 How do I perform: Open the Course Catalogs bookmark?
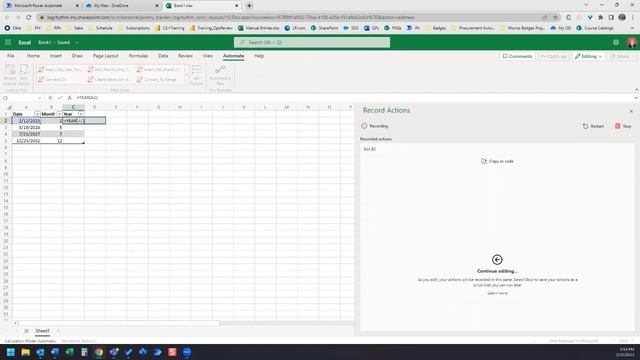pyautogui.click(x=596, y=28)
